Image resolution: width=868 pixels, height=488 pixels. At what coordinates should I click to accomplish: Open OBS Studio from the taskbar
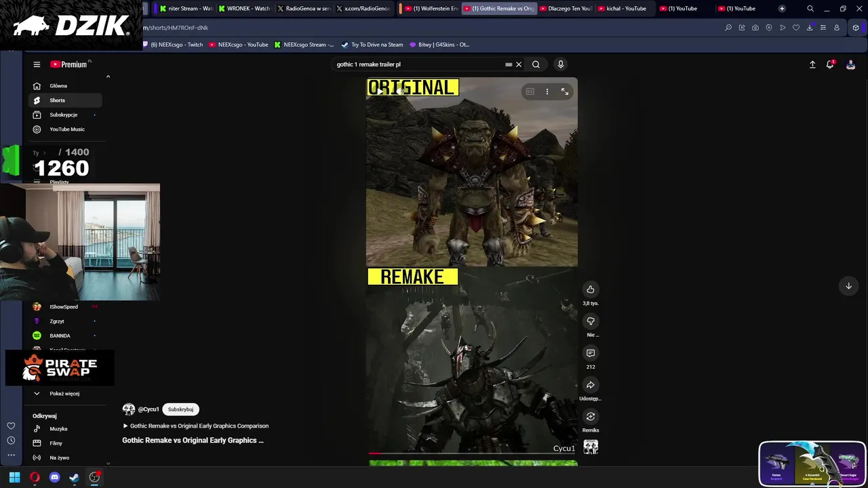point(94,477)
